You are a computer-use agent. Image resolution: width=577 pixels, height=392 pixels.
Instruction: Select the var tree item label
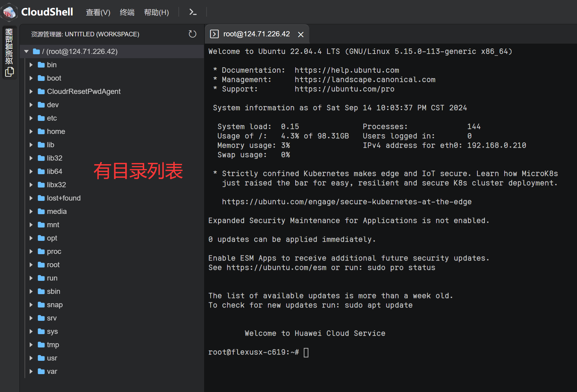[x=52, y=371]
